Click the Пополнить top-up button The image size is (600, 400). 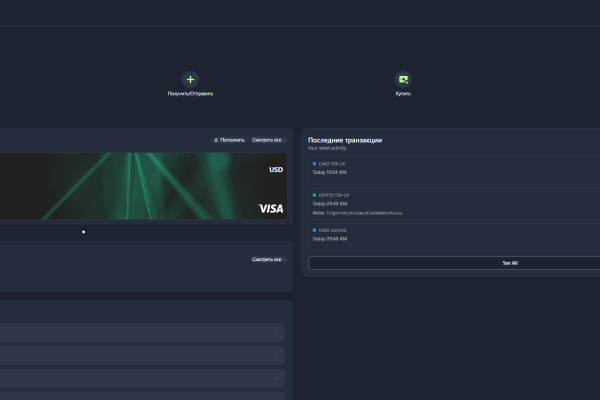229,140
